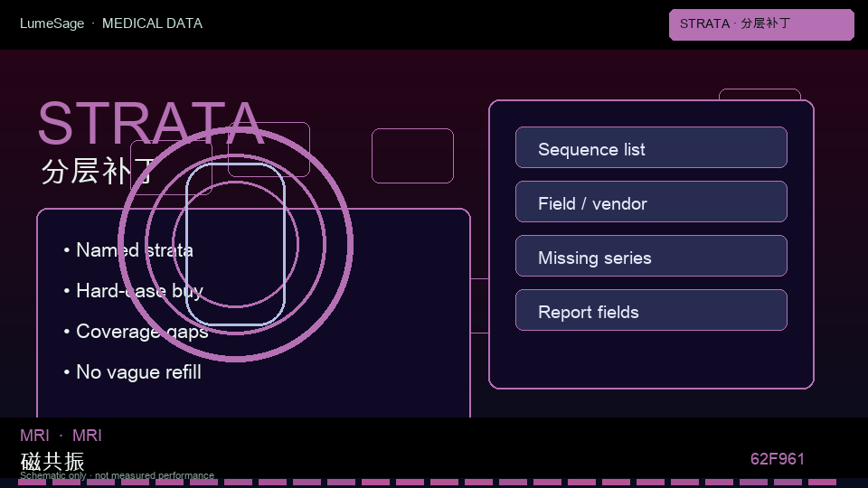Click the concentric circles target graphic
Viewport: 868px width, 488px height.
(235, 244)
